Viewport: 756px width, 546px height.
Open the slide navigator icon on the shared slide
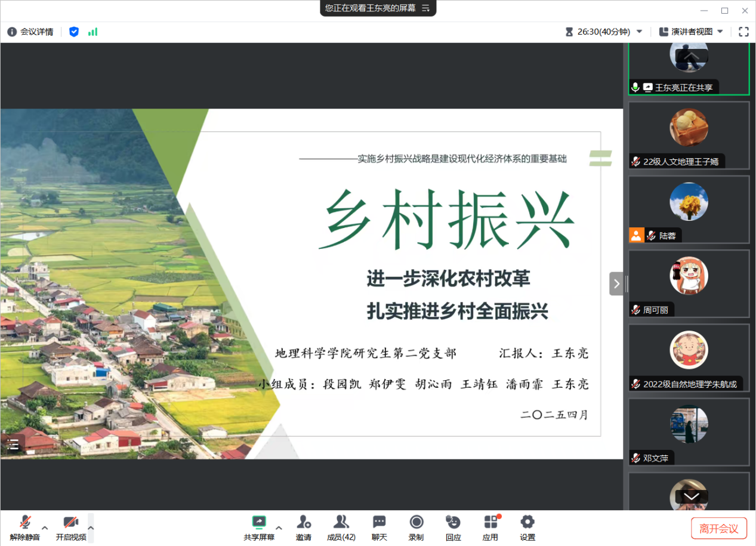pos(13,444)
